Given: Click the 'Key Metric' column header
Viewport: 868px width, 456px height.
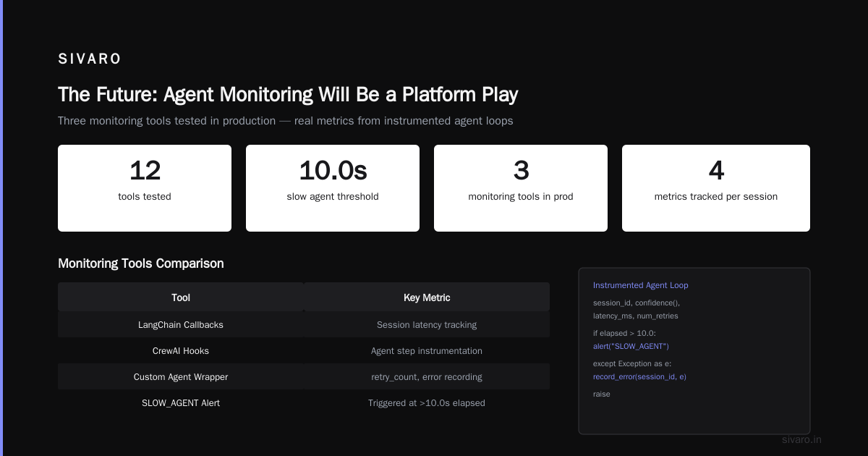Looking at the screenshot, I should tap(427, 297).
